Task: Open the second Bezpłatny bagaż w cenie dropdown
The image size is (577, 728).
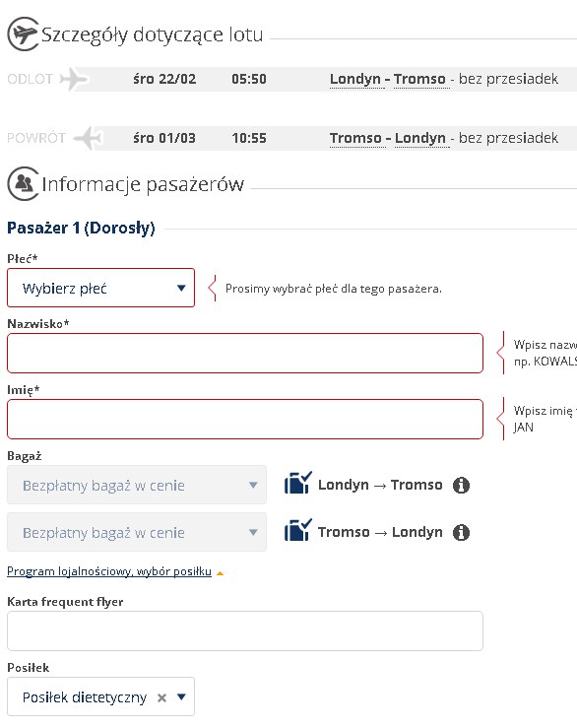Action: (x=137, y=532)
